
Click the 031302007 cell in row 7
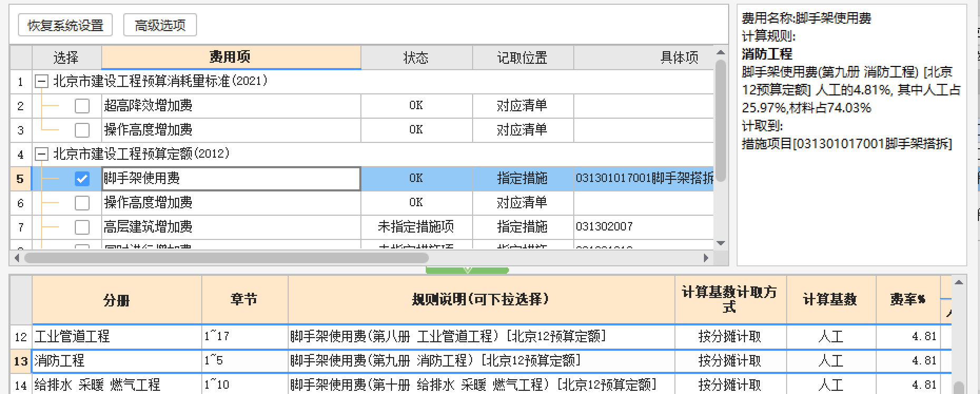(x=644, y=227)
